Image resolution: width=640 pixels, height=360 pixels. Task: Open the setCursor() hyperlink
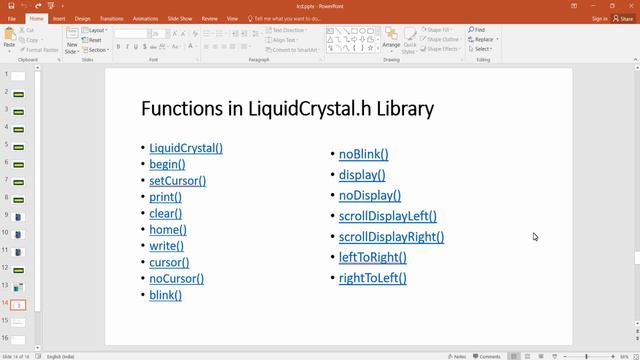coord(178,181)
